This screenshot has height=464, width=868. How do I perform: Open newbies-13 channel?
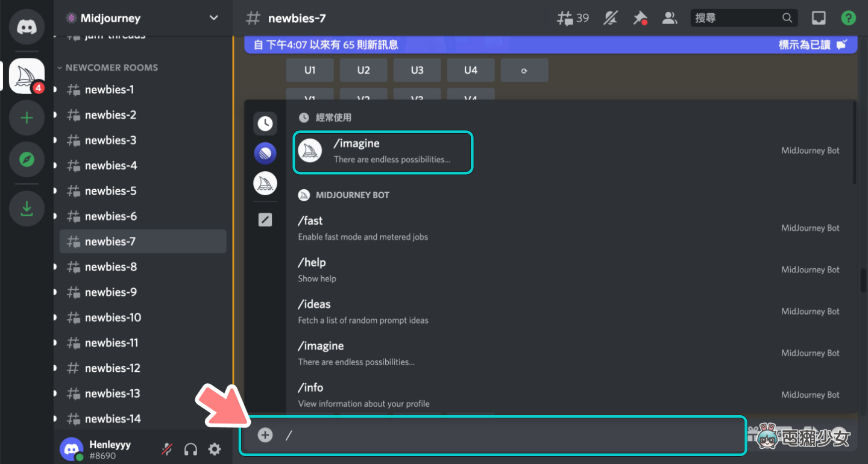tap(142, 393)
